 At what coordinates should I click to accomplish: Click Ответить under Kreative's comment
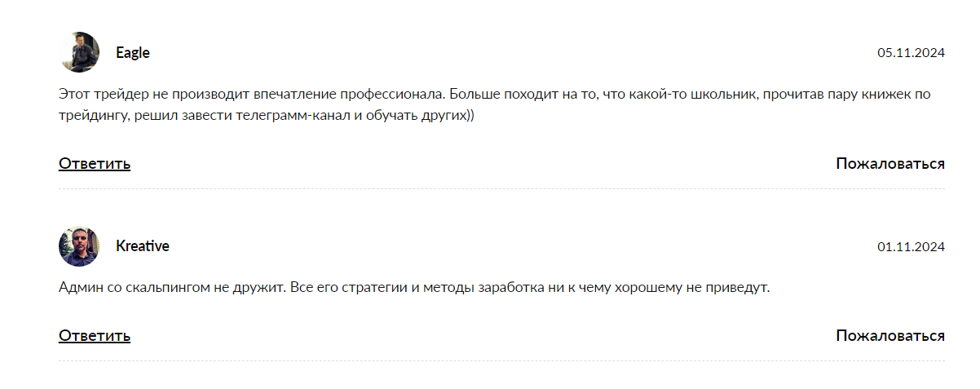[x=95, y=336]
